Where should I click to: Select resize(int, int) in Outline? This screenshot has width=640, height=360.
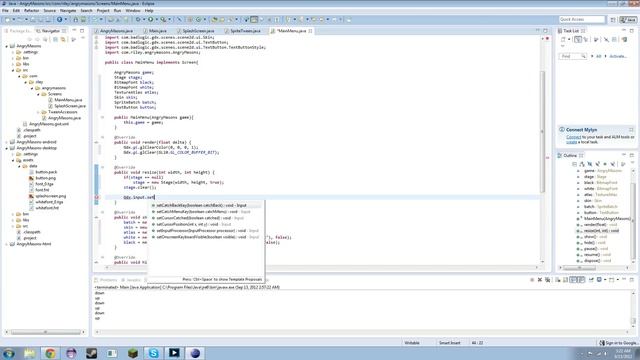[x=601, y=231]
